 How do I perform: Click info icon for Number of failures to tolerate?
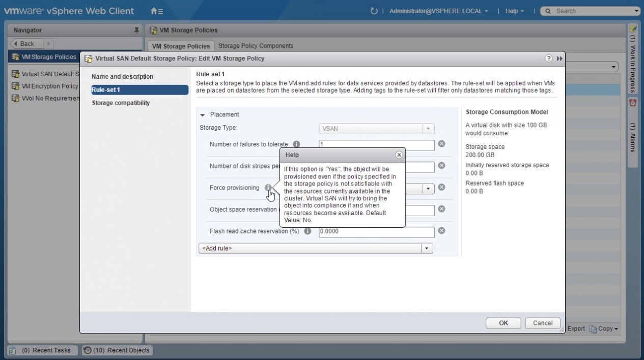click(x=296, y=144)
